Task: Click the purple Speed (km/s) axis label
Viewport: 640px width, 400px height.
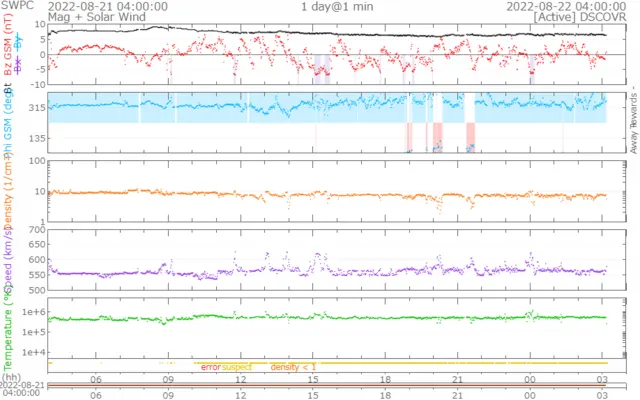Action: (7, 260)
